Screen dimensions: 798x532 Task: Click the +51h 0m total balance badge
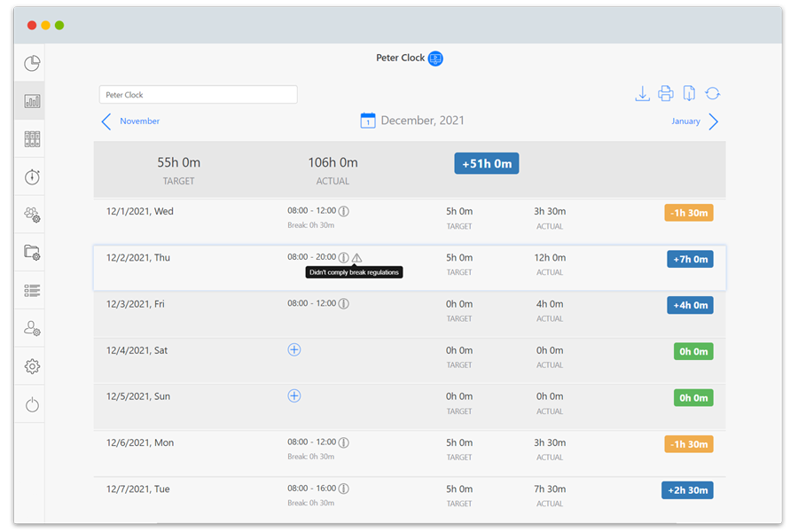click(486, 164)
